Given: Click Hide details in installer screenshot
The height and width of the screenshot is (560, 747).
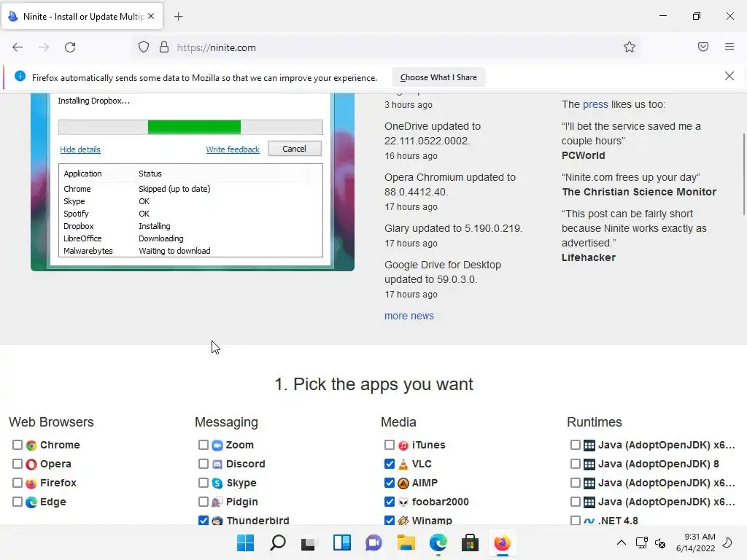Looking at the screenshot, I should tap(80, 149).
